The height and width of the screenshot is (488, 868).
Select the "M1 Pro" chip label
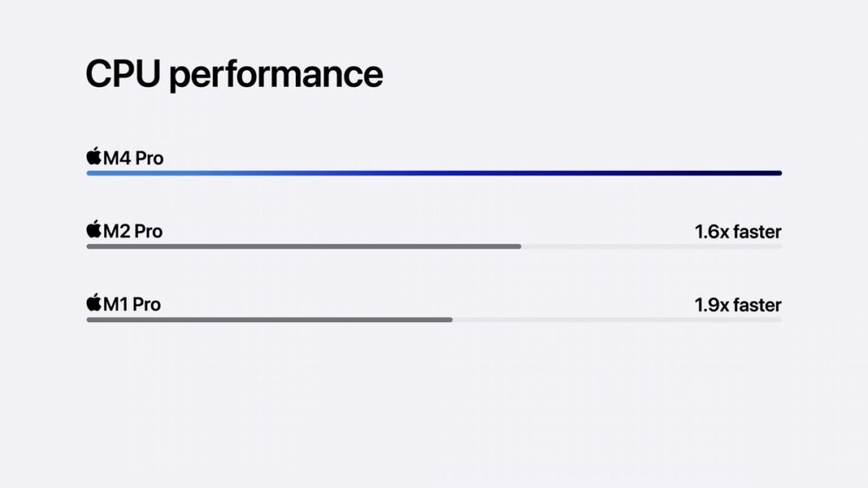pos(132,304)
